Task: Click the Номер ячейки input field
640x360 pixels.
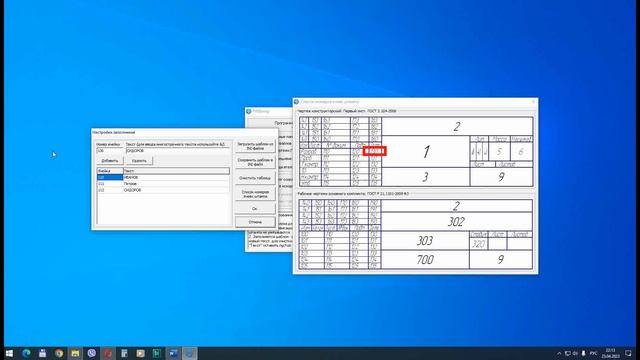Action: 110,151
